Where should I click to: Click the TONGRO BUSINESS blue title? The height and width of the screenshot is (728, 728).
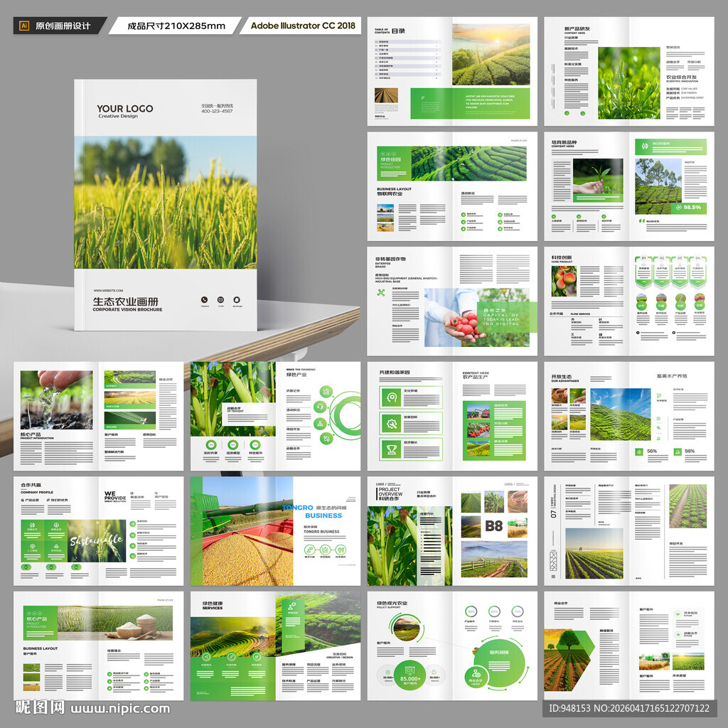[x=312, y=511]
